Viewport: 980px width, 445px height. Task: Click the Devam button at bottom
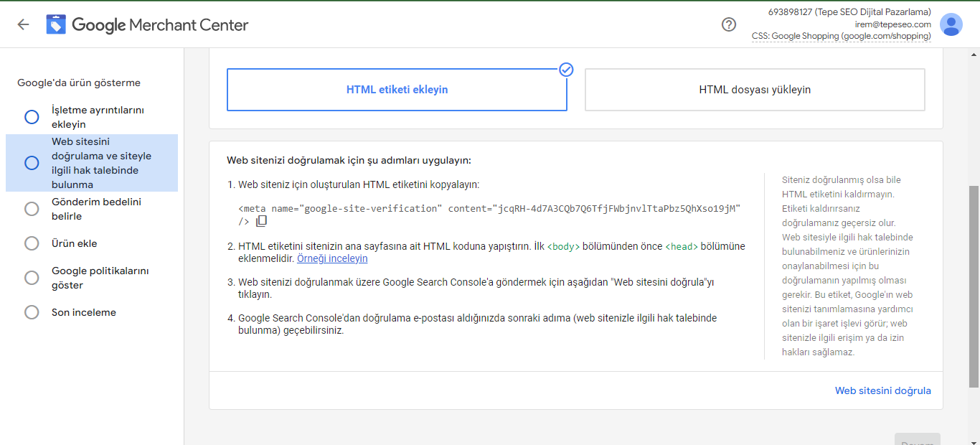pos(917,439)
